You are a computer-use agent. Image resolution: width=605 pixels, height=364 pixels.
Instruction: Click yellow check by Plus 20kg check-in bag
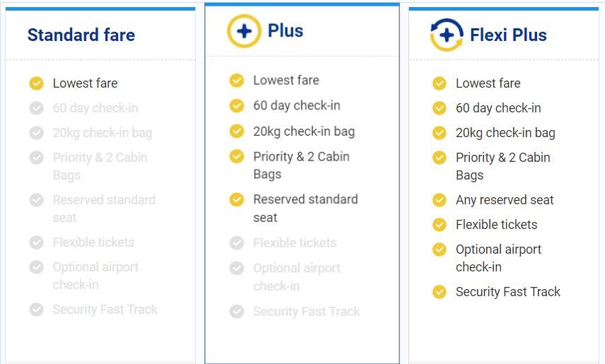pyautogui.click(x=237, y=131)
